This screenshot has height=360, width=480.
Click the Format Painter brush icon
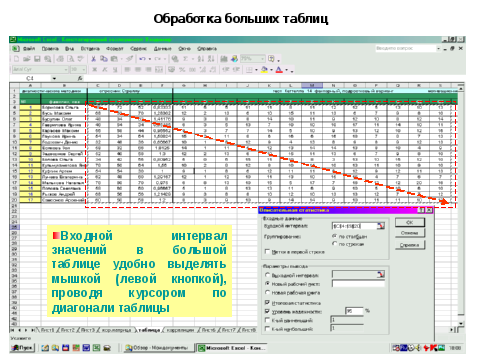[130, 59]
